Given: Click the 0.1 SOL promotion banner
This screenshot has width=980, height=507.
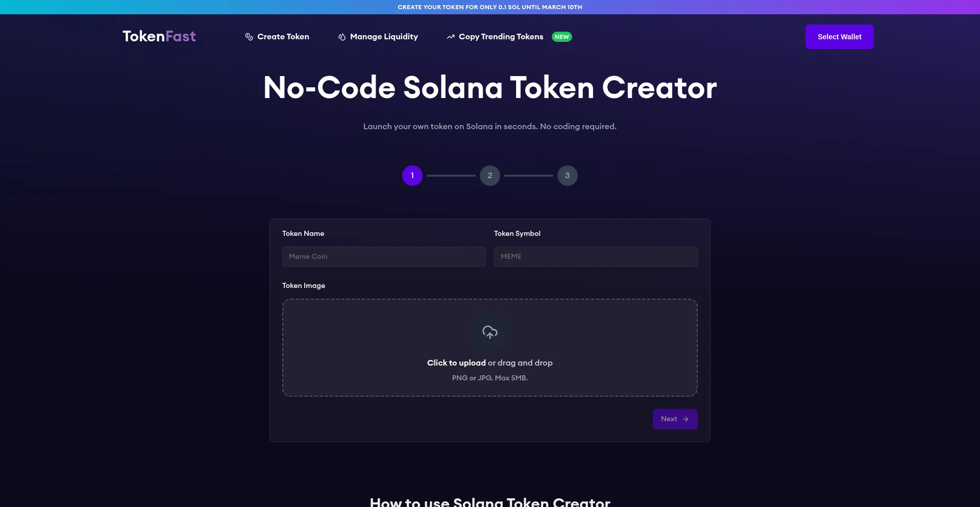Looking at the screenshot, I should pos(489,7).
